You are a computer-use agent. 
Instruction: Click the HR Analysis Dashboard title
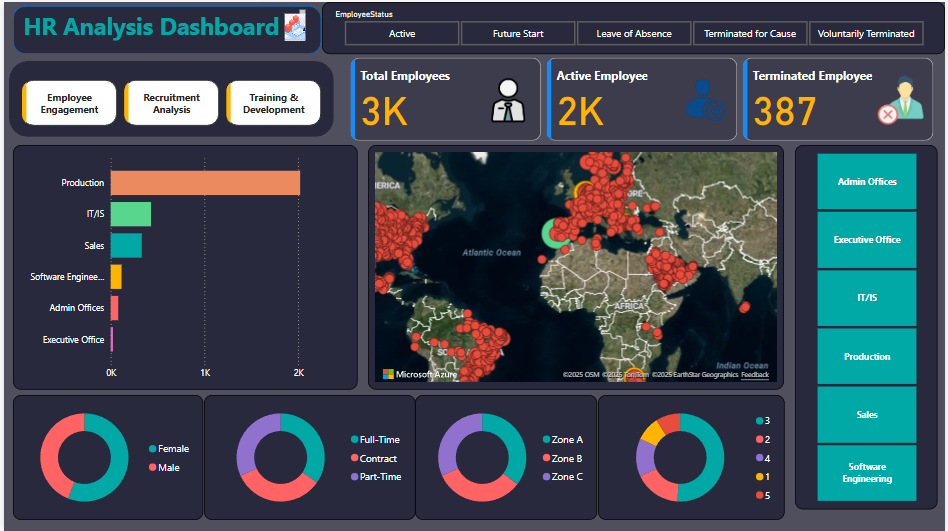151,27
